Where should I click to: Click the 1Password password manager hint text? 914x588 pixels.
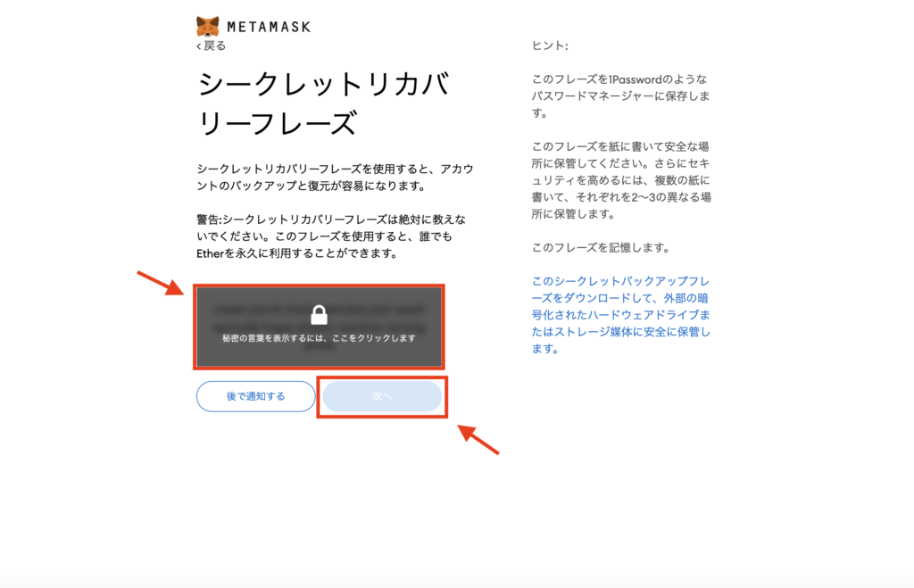coord(620,96)
